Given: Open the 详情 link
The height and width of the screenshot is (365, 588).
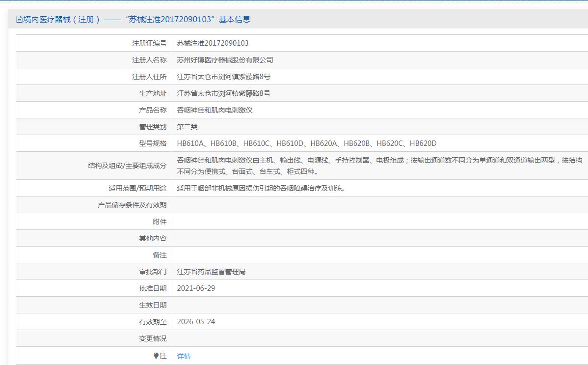Looking at the screenshot, I should pos(184,356).
